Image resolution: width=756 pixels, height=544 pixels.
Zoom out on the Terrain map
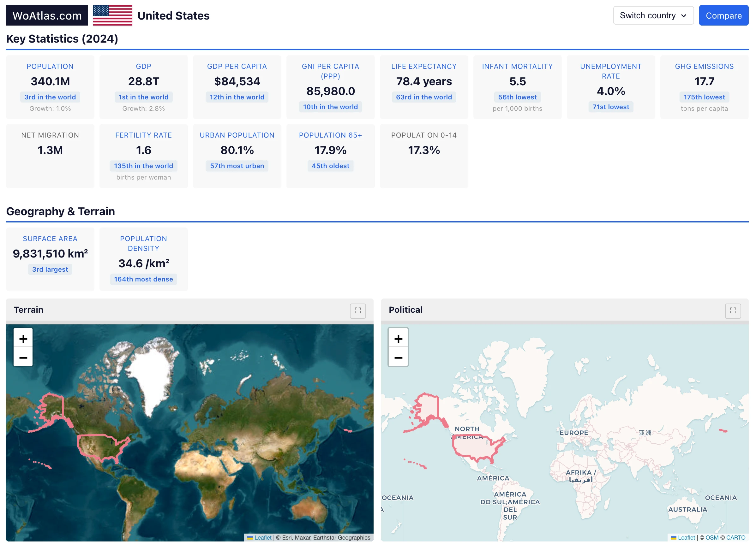pos(23,358)
